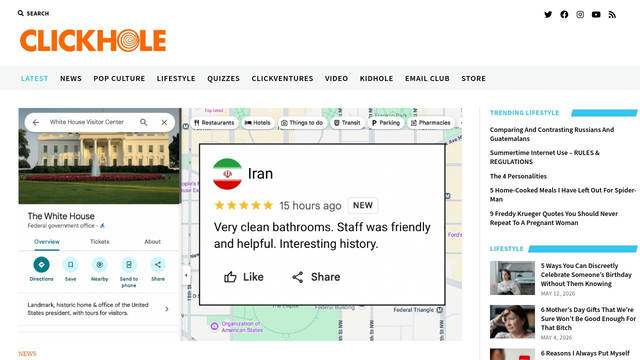Open the birthday article thumbnail
640x360 pixels.
pyautogui.click(x=512, y=278)
